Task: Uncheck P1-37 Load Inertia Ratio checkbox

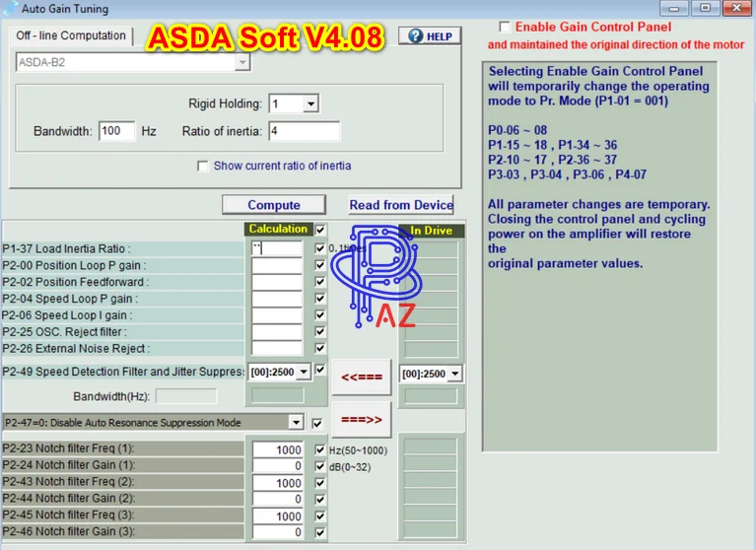Action: (x=319, y=248)
